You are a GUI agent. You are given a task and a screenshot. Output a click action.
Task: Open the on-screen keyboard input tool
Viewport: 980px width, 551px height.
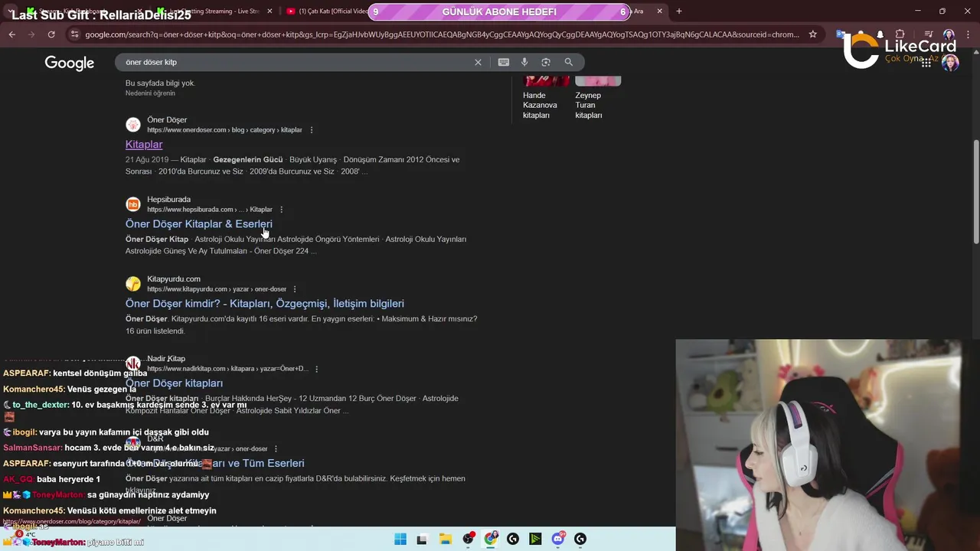click(504, 62)
